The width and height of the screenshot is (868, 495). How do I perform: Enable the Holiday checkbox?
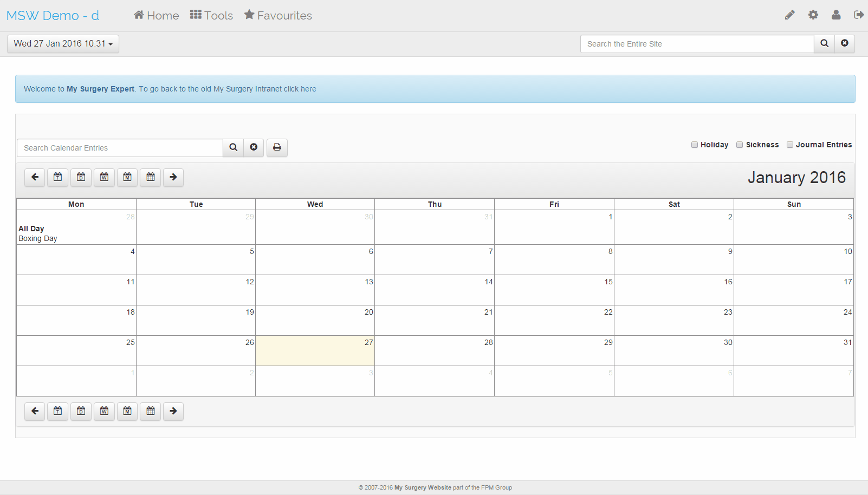coord(694,145)
